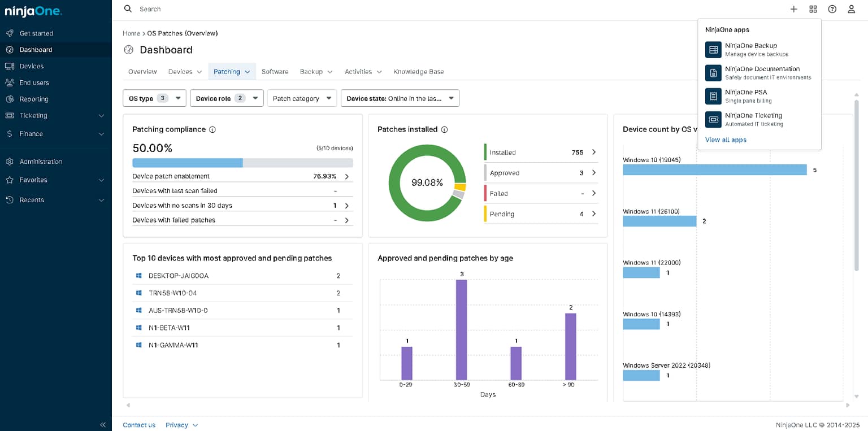Click the Administration gear icon
Viewport: 868px width, 431px height.
10,162
